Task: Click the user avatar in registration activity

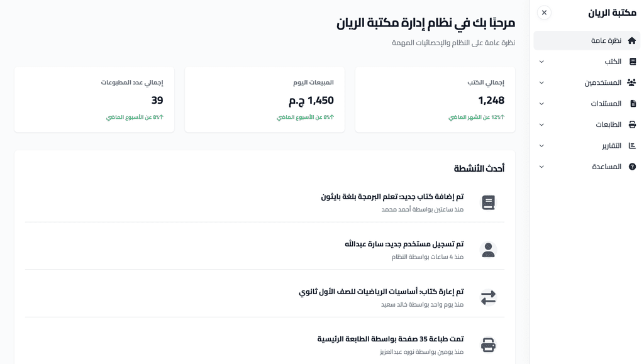Action: click(x=488, y=250)
